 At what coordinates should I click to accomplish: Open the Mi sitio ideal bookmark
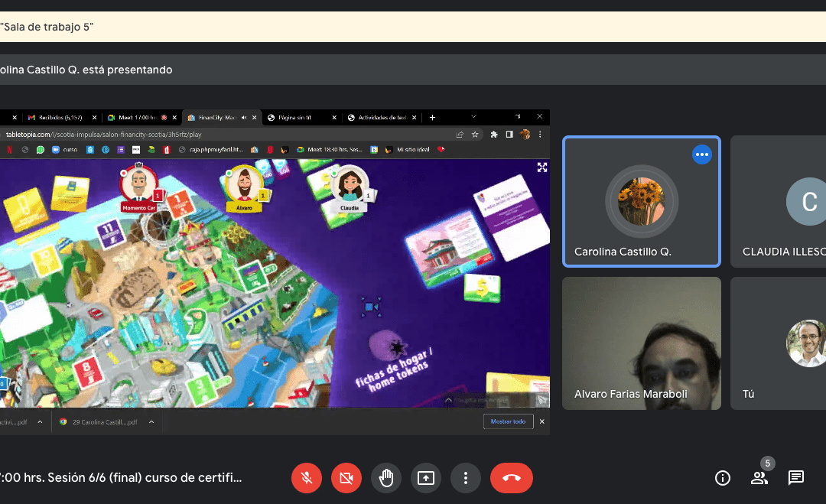pyautogui.click(x=408, y=150)
